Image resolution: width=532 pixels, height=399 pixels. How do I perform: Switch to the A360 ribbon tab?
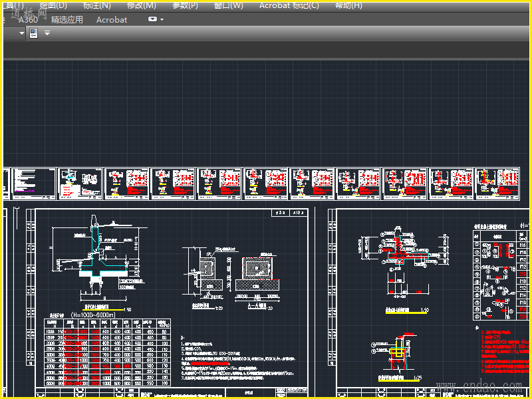28,20
